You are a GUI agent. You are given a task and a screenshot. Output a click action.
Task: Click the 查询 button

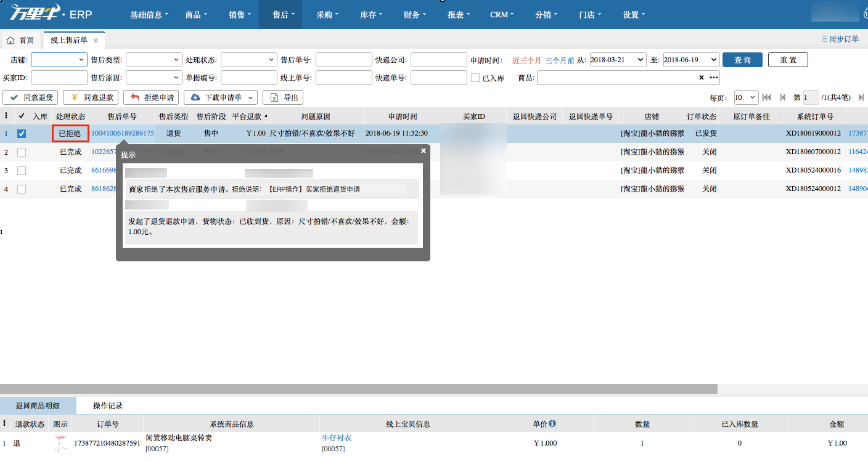pyautogui.click(x=742, y=60)
